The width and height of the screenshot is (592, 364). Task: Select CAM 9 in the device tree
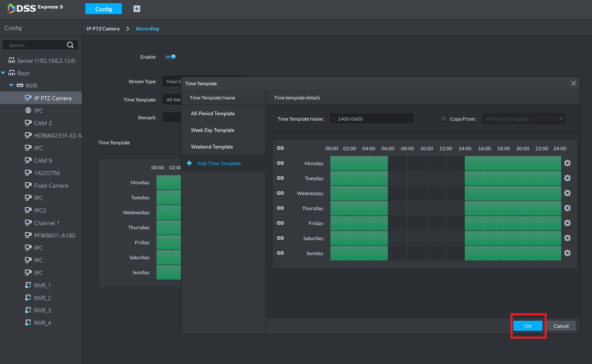[x=43, y=161]
